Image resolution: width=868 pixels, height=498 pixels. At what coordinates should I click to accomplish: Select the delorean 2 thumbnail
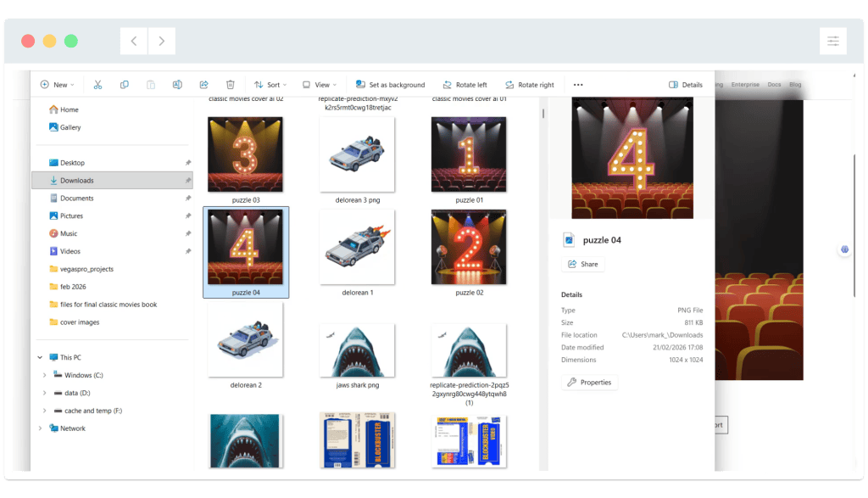[245, 340]
